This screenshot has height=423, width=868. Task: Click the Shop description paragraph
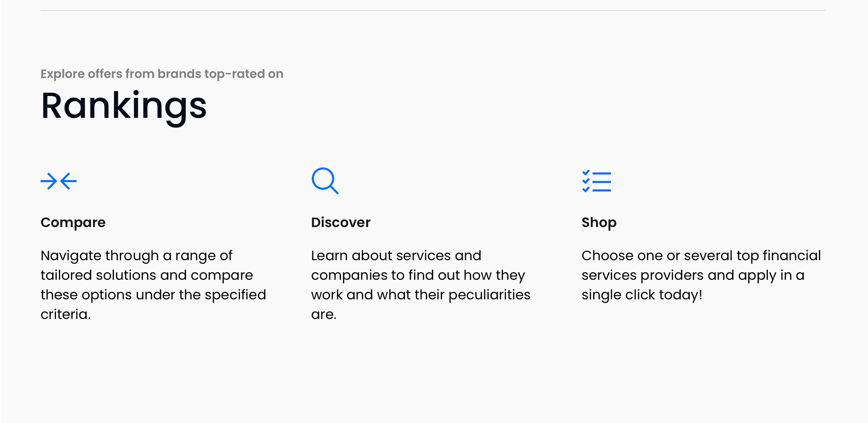click(x=701, y=275)
